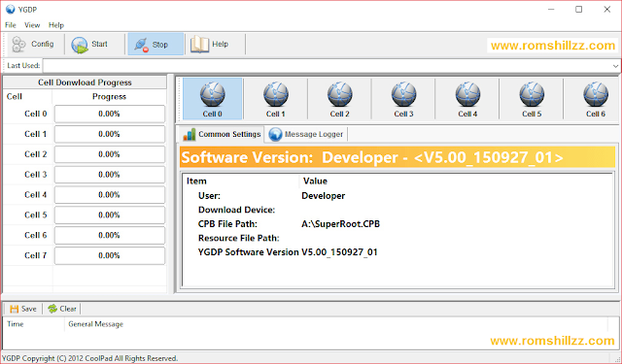Select the Cell 0 globe icon
Screen dimensions: 622x364
tap(212, 99)
